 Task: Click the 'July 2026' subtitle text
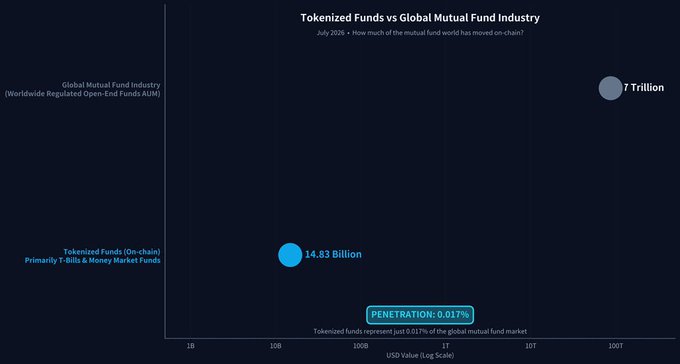330,33
